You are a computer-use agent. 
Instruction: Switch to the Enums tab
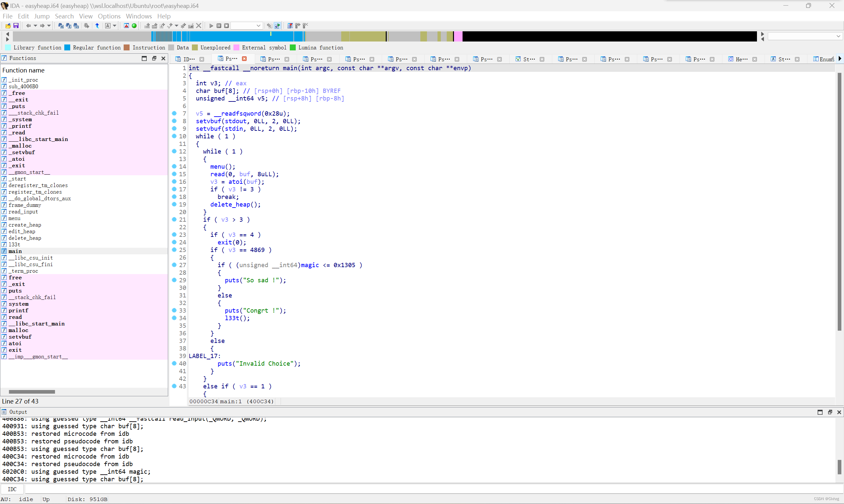pyautogui.click(x=824, y=59)
